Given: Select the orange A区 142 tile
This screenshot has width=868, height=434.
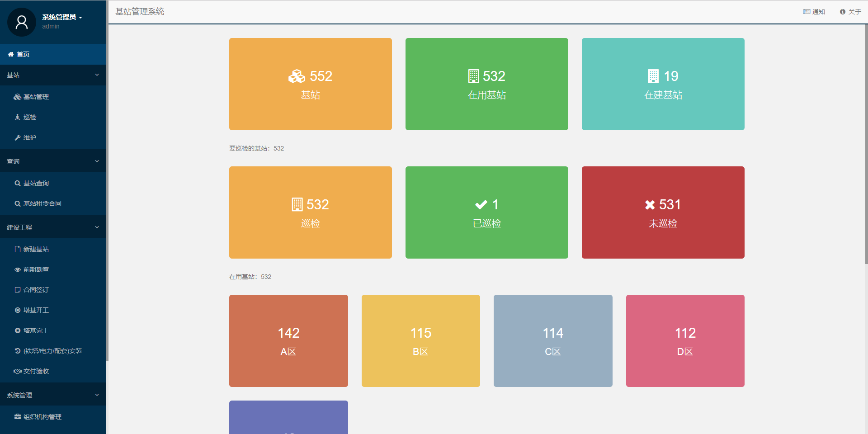Looking at the screenshot, I should [x=288, y=341].
